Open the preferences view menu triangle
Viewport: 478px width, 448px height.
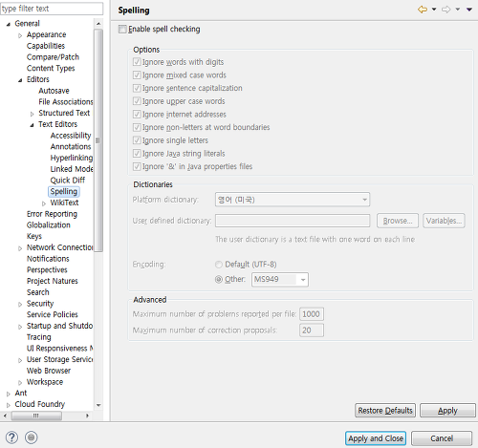[x=469, y=10]
